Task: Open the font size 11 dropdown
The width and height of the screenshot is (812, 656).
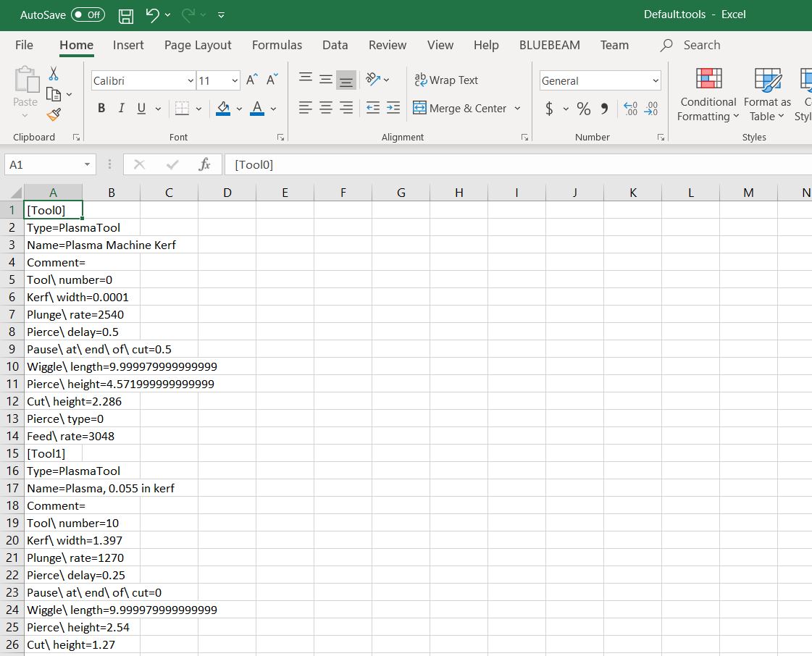Action: point(235,81)
